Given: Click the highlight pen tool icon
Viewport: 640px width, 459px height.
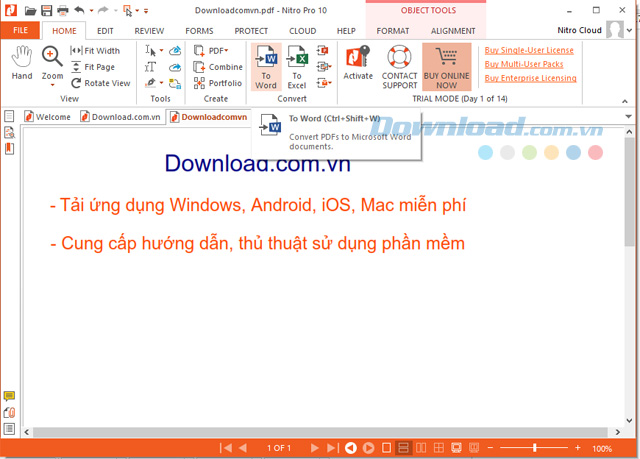Looking at the screenshot, I should pos(151,83).
